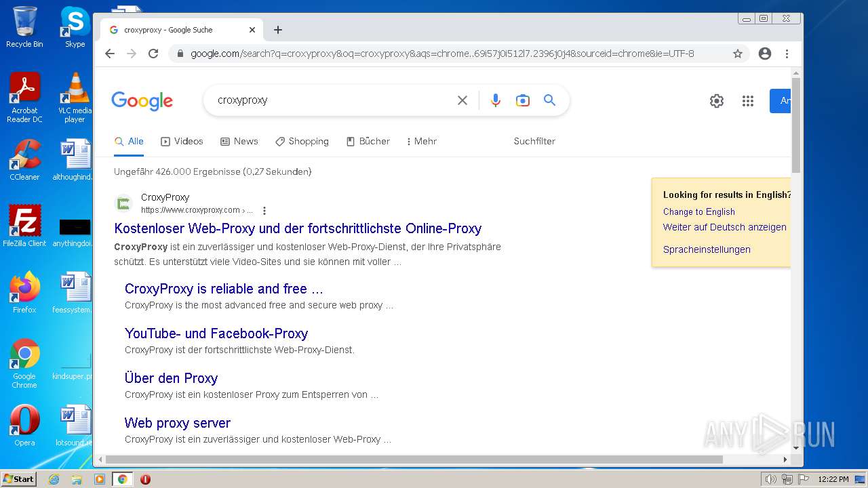Launch Internet Explorer from the taskbar
The height and width of the screenshot is (488, 868).
tap(54, 479)
